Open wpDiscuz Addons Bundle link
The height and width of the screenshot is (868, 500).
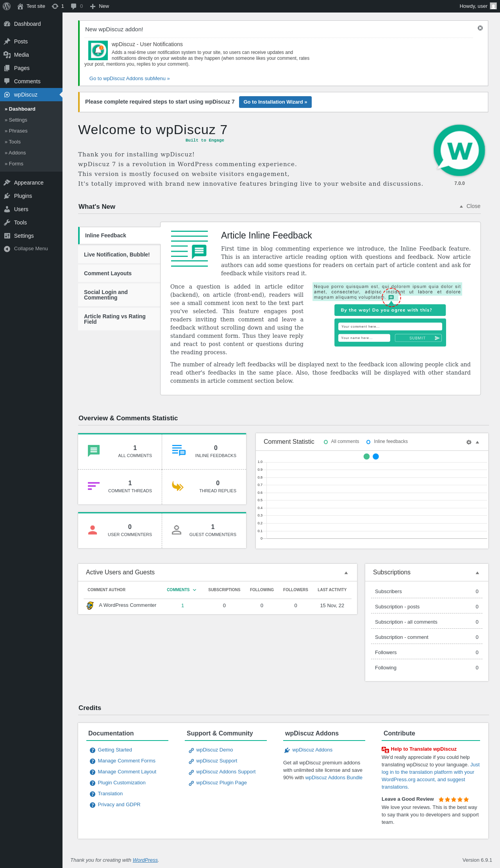pos(334,778)
